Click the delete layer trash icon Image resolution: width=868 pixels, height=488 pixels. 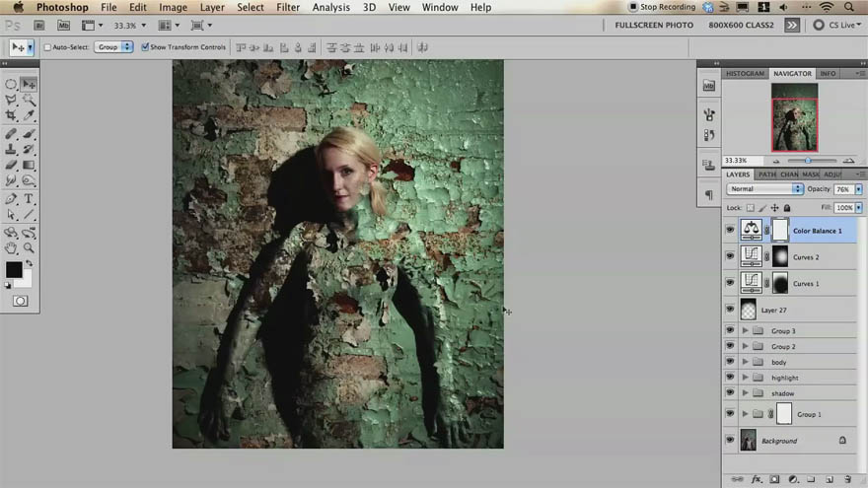(847, 479)
